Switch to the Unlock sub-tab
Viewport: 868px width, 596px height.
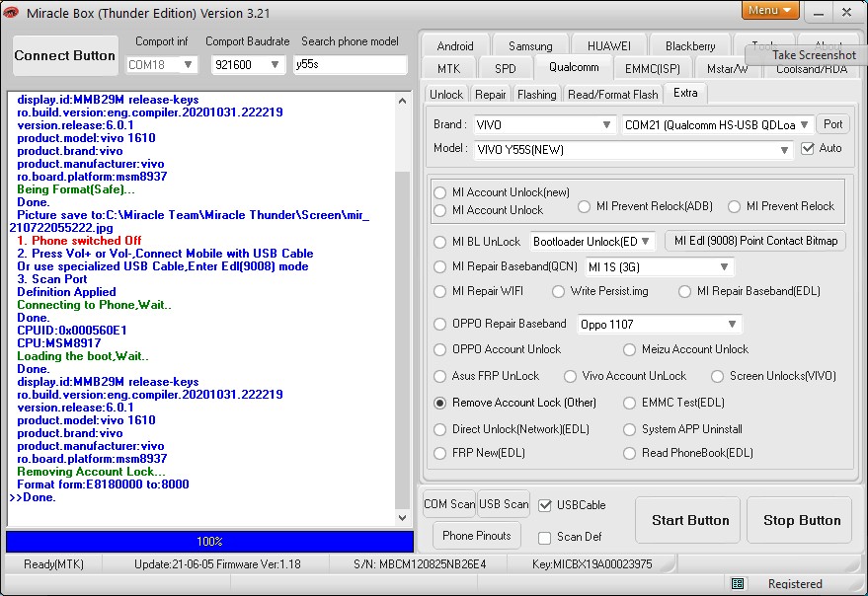coord(446,95)
